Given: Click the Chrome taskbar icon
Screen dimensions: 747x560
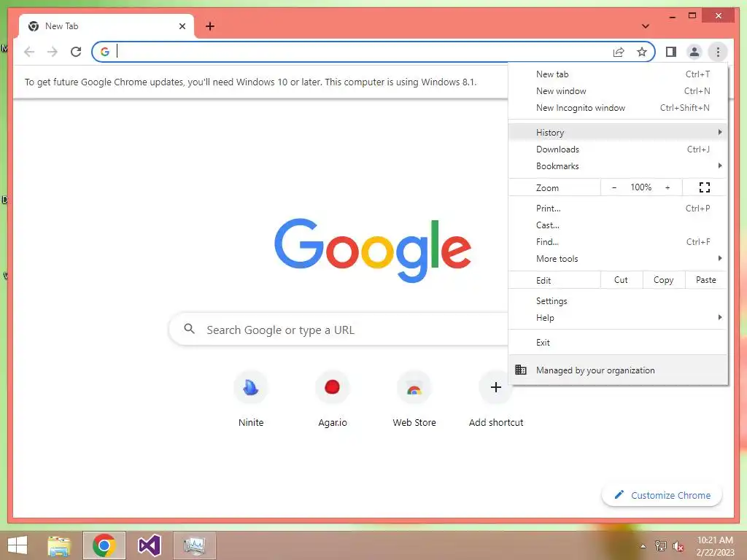Looking at the screenshot, I should (x=104, y=545).
